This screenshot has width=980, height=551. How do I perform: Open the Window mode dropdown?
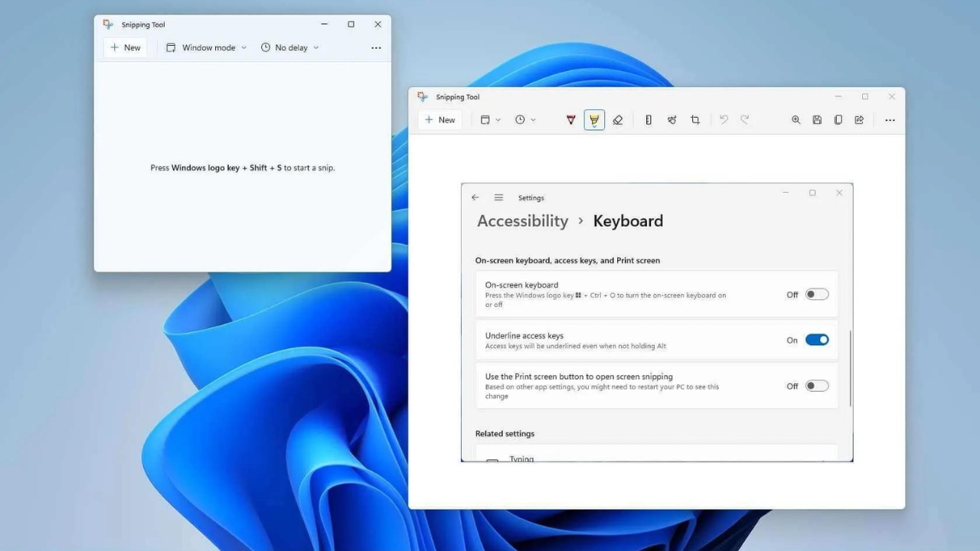click(x=207, y=47)
